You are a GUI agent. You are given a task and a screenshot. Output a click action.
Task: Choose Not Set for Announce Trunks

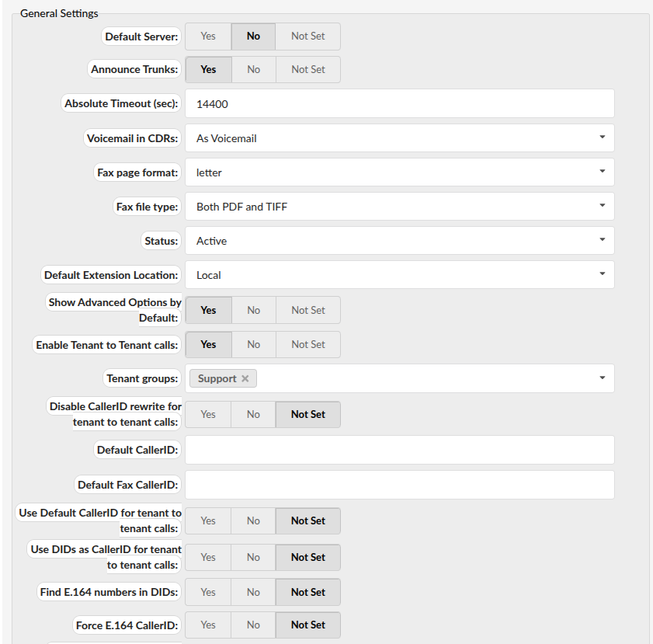pyautogui.click(x=307, y=70)
